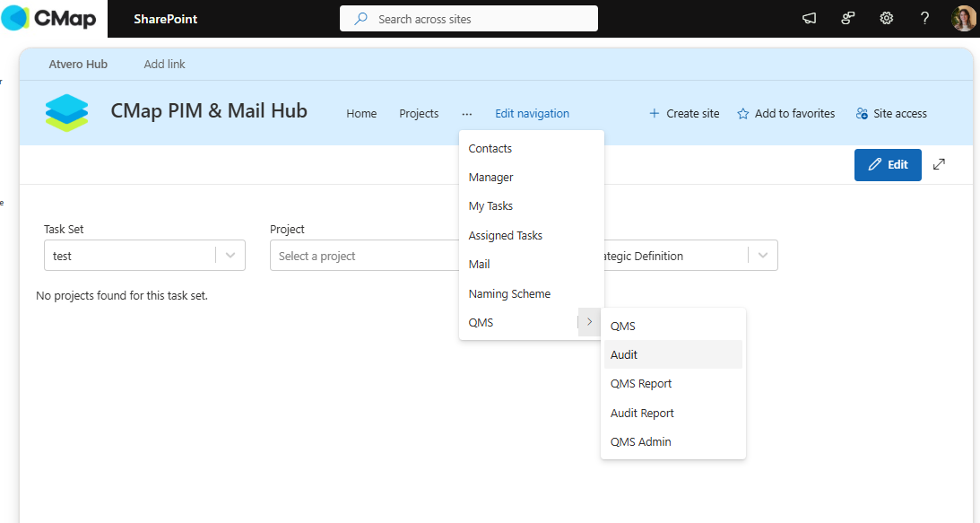Click the CMap PIM & Mail Hub title
The image size is (980, 523).
click(209, 110)
